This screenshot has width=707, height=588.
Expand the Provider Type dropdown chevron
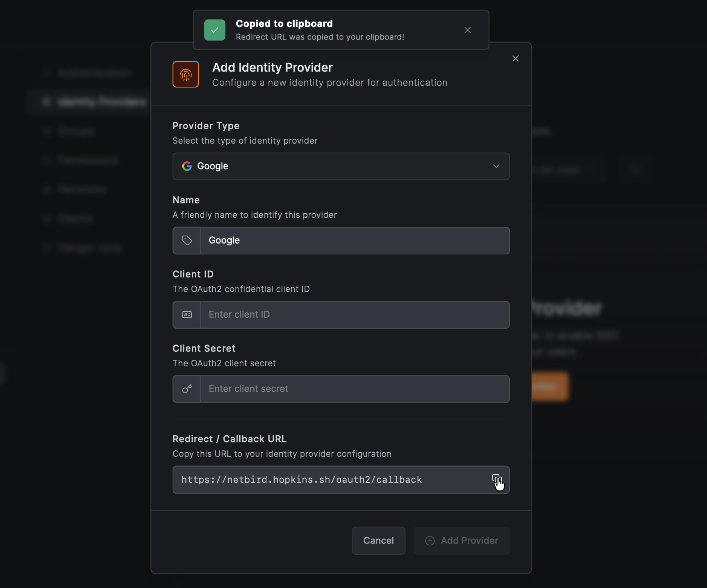point(496,166)
